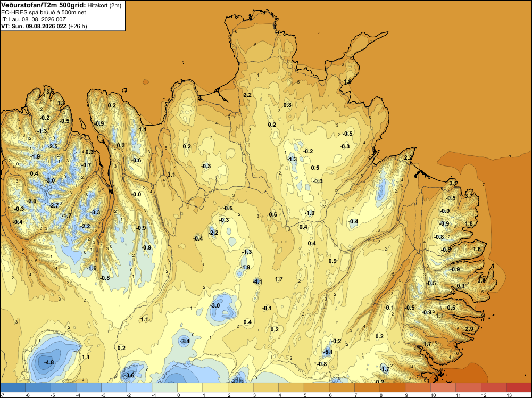Click the valid time 'VT: Sun. 09.08.2026 02Z'
This screenshot has width=532, height=398.
click(34, 26)
